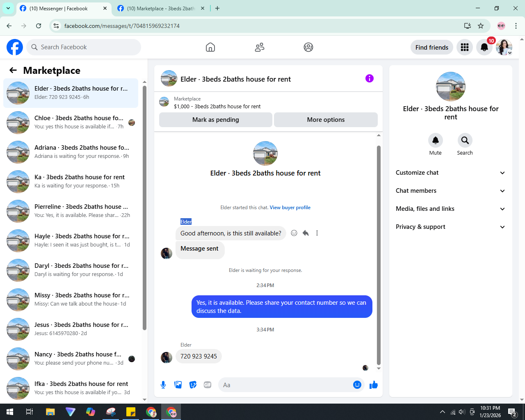Click the conversation list scrollbar
This screenshot has height=420, width=525.
click(144, 208)
